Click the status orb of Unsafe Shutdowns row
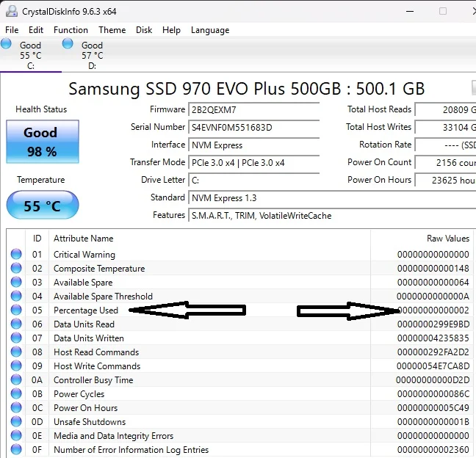The image size is (476, 458). pyautogui.click(x=16, y=421)
